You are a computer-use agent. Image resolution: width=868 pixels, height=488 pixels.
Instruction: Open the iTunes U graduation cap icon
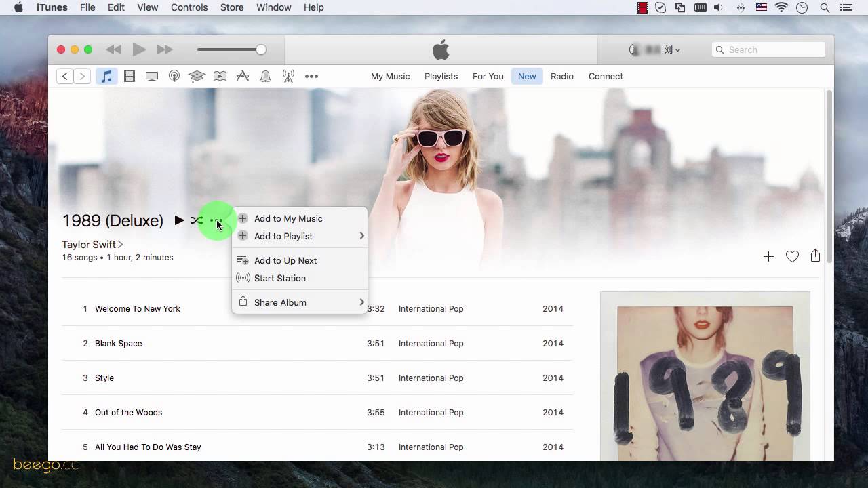pos(197,76)
